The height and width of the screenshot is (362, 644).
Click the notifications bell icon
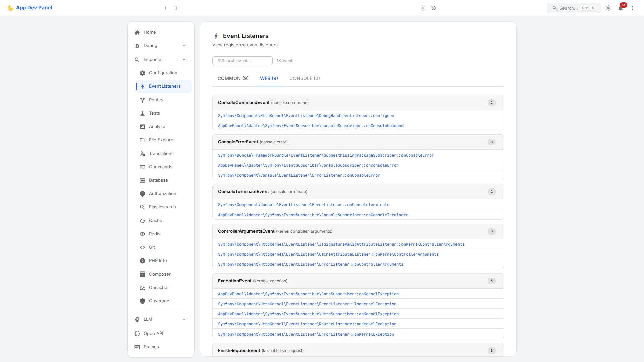click(621, 8)
